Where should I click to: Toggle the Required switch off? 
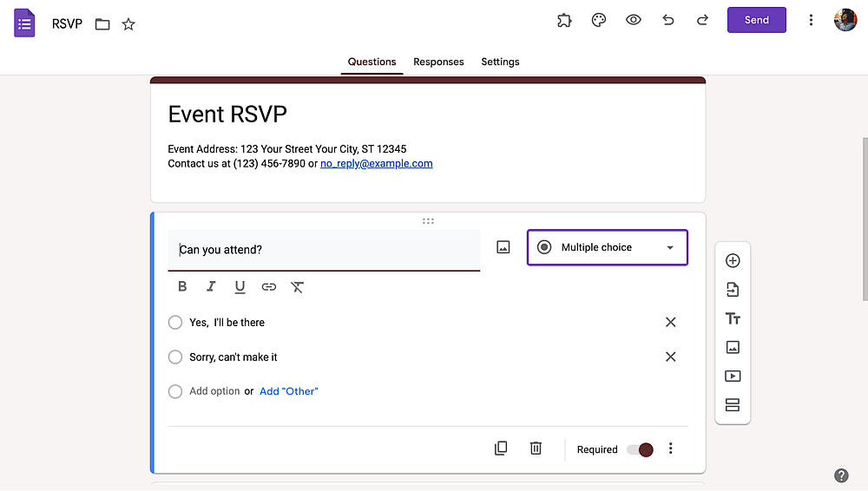[x=640, y=449]
